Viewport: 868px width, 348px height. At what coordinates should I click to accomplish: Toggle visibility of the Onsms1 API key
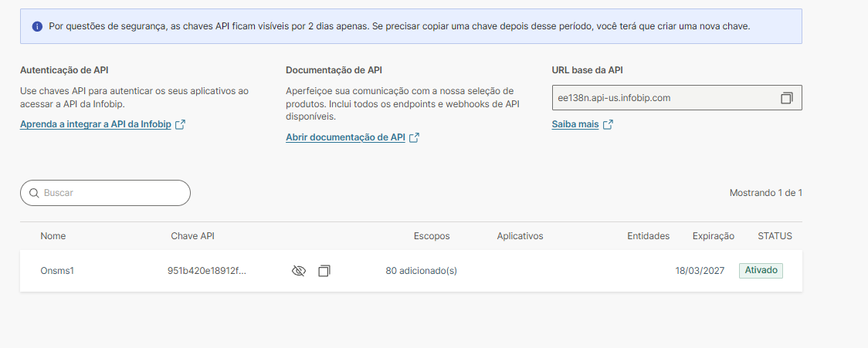299,271
